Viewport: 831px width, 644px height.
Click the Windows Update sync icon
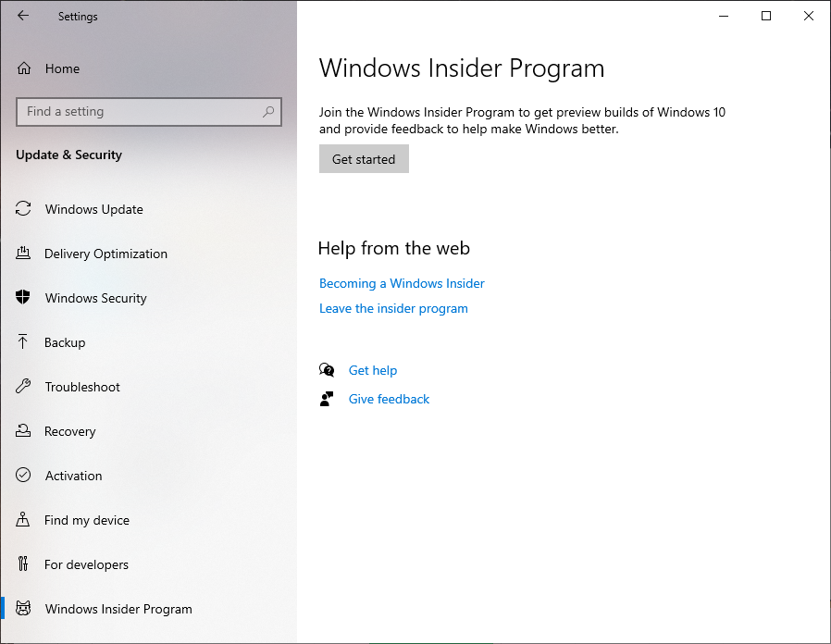(x=23, y=208)
